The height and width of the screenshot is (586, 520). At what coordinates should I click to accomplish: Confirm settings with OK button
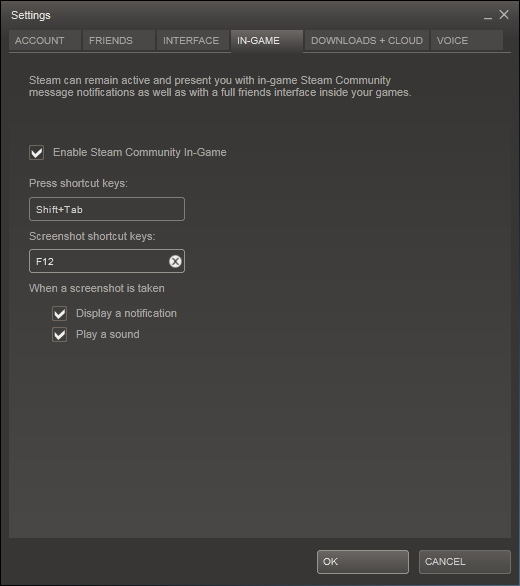tap(363, 562)
